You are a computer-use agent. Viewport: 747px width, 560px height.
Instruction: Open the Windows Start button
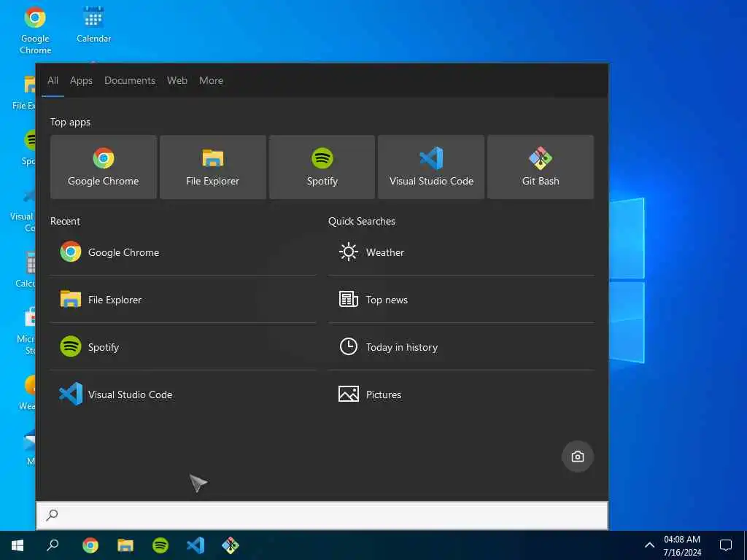(18, 545)
